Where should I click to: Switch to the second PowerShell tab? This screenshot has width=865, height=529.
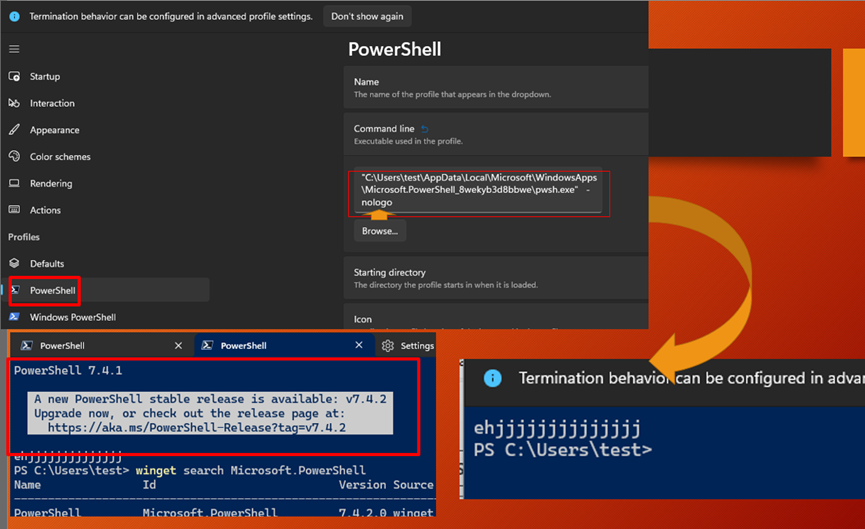tap(284, 345)
